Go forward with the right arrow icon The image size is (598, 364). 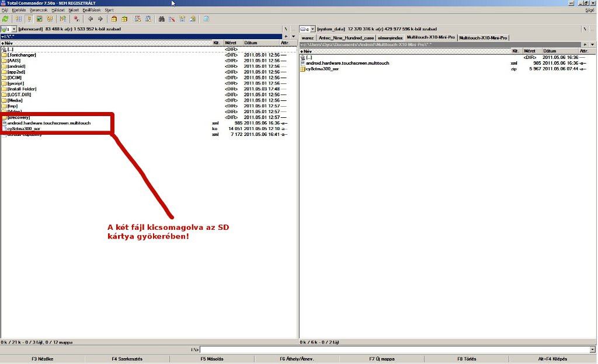[x=100, y=19]
